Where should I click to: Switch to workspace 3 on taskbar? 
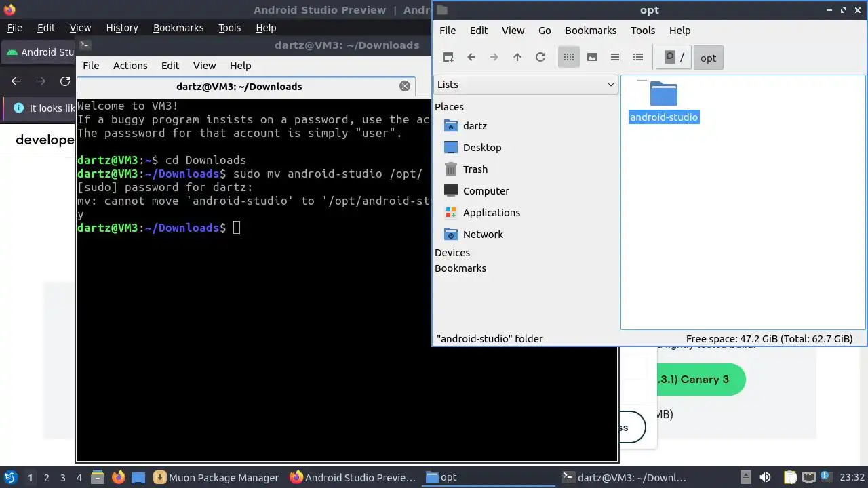[62, 478]
